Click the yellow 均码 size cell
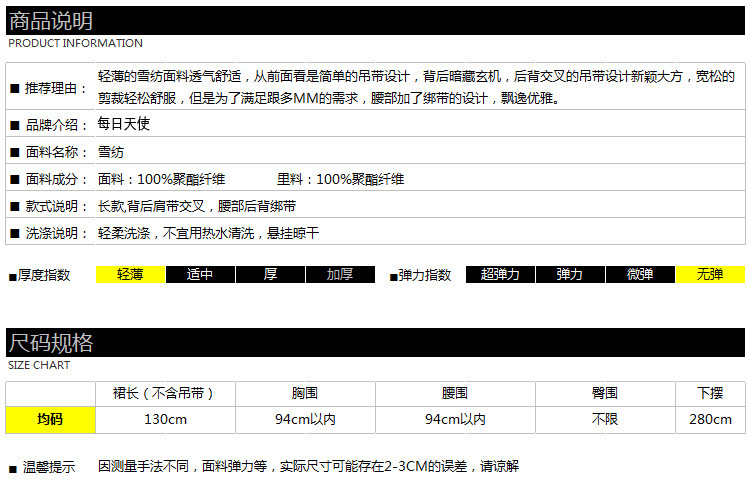The image size is (750, 491). pyautogui.click(x=50, y=420)
